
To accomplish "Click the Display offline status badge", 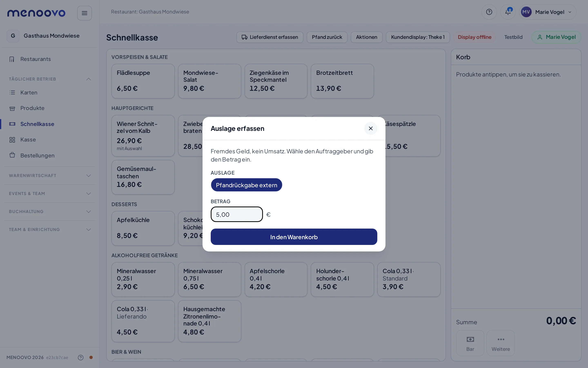I will pos(474,37).
